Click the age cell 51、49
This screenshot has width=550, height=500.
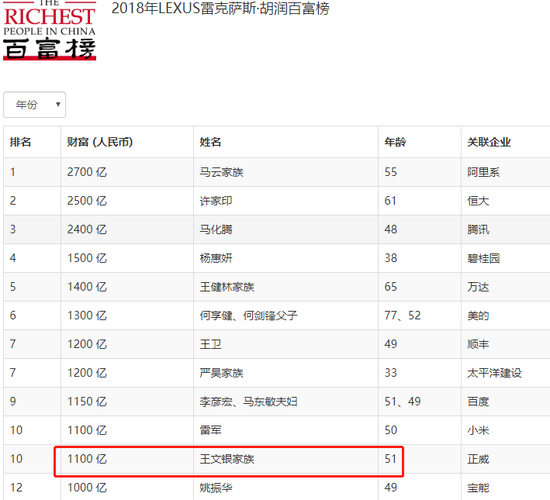point(403,402)
